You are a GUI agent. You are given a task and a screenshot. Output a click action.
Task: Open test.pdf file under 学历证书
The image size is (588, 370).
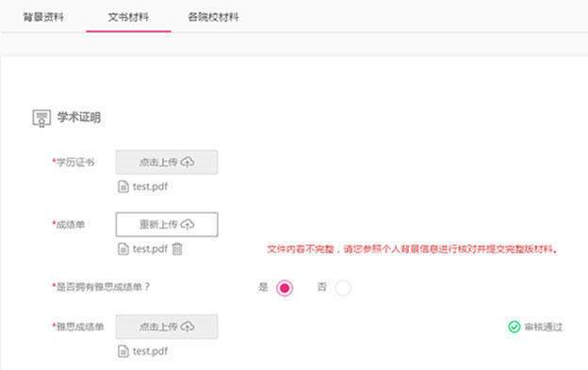point(150,186)
